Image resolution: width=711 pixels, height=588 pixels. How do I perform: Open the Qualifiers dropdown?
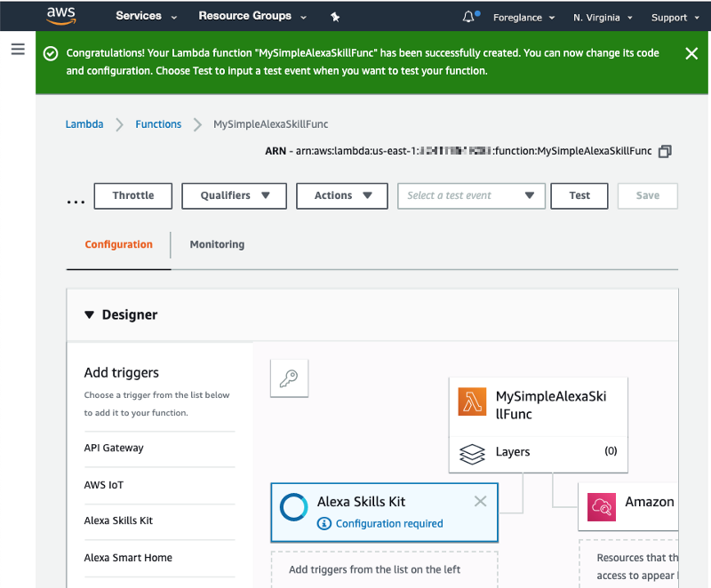tap(234, 195)
